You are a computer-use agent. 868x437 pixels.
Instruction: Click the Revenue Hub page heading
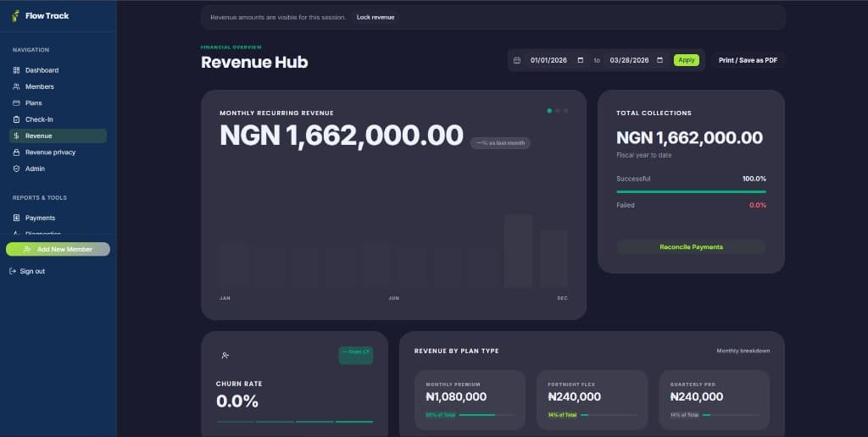tap(254, 62)
